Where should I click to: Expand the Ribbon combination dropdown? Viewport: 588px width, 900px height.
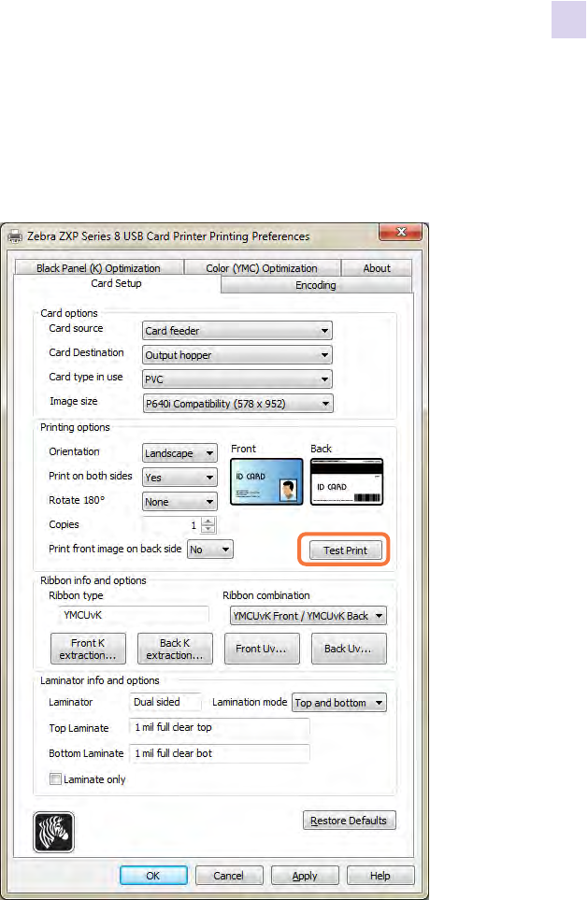tap(308, 616)
